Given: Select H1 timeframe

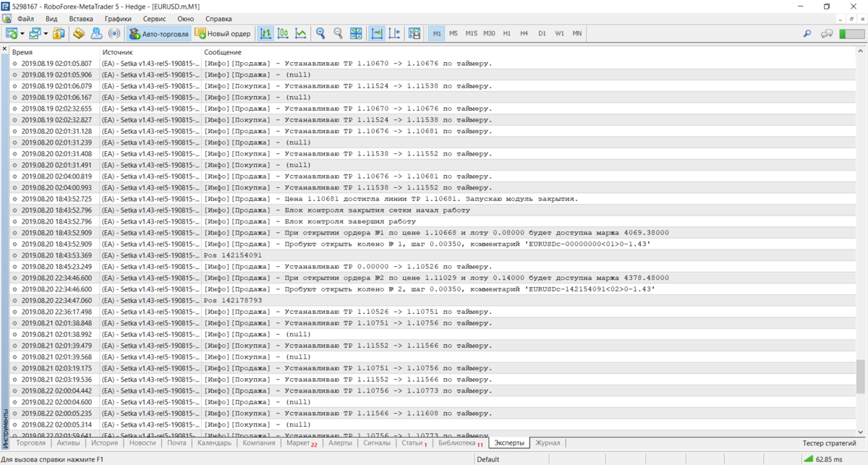Looking at the screenshot, I should point(507,33).
